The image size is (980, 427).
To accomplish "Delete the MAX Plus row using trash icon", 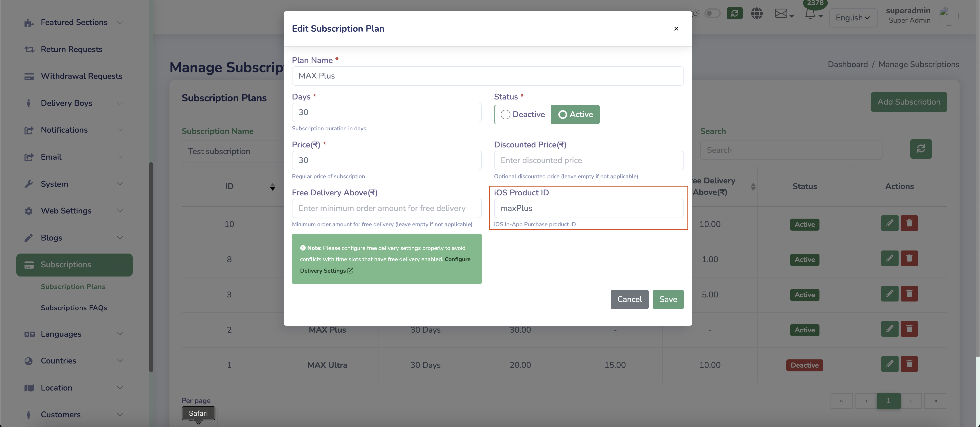I will click(x=909, y=329).
